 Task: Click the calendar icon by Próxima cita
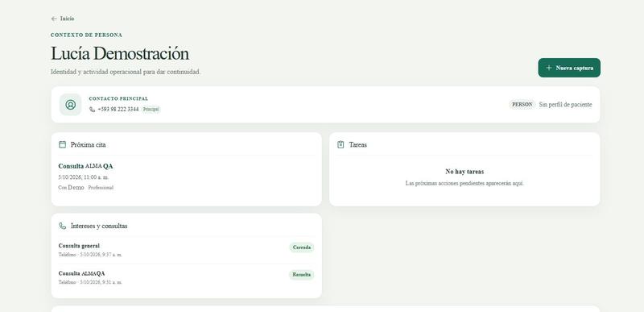pyautogui.click(x=63, y=144)
